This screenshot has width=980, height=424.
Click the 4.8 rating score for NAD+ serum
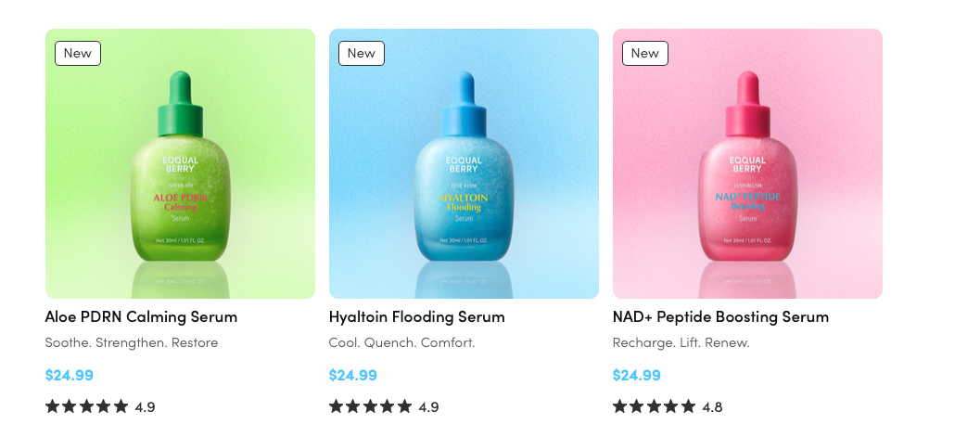tap(712, 407)
